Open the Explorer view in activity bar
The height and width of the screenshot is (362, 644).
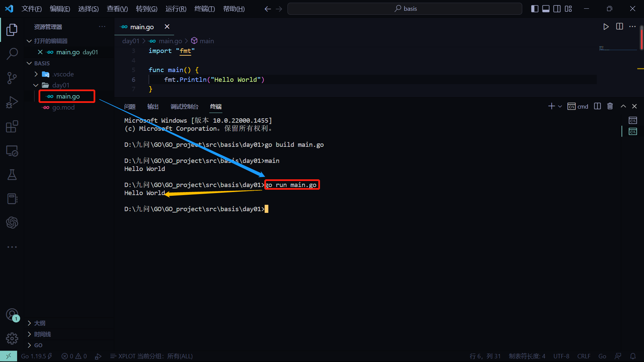12,30
